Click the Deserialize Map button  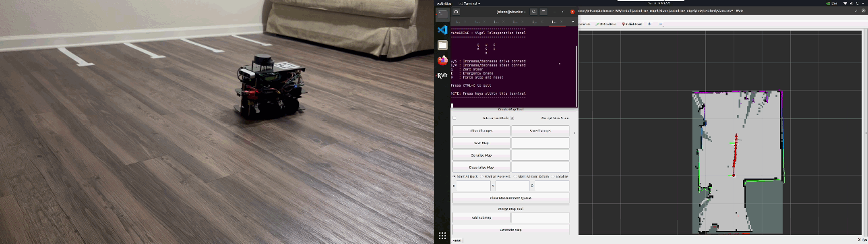481,167
